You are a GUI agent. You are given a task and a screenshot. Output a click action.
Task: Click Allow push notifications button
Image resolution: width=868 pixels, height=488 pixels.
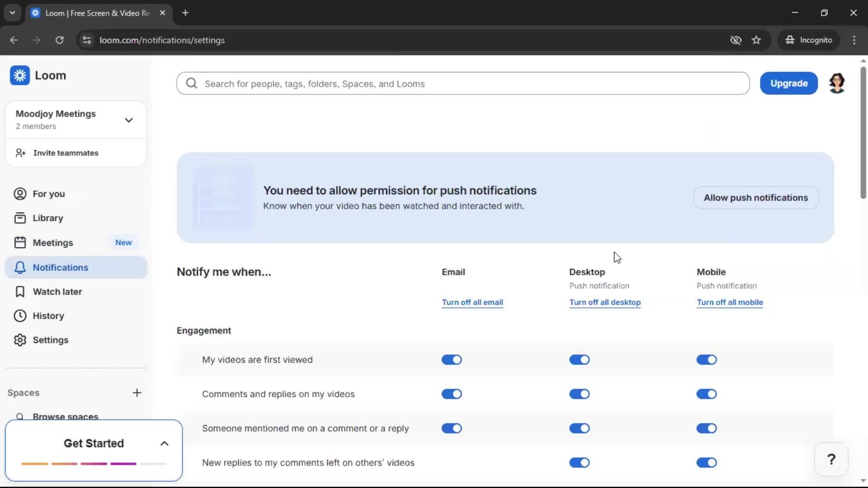click(755, 198)
